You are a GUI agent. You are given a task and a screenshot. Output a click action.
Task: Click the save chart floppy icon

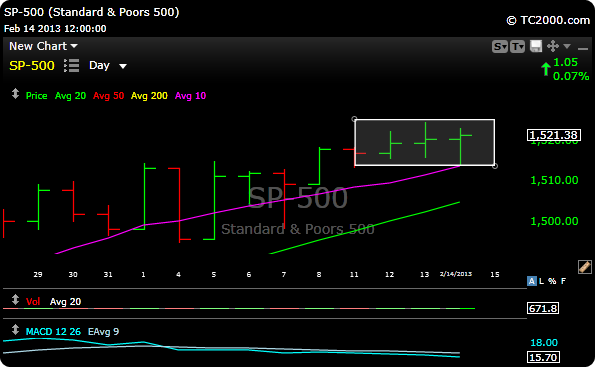[x=536, y=46]
